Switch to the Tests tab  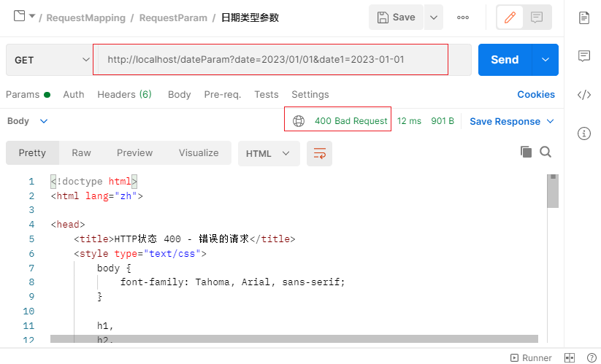pos(267,95)
